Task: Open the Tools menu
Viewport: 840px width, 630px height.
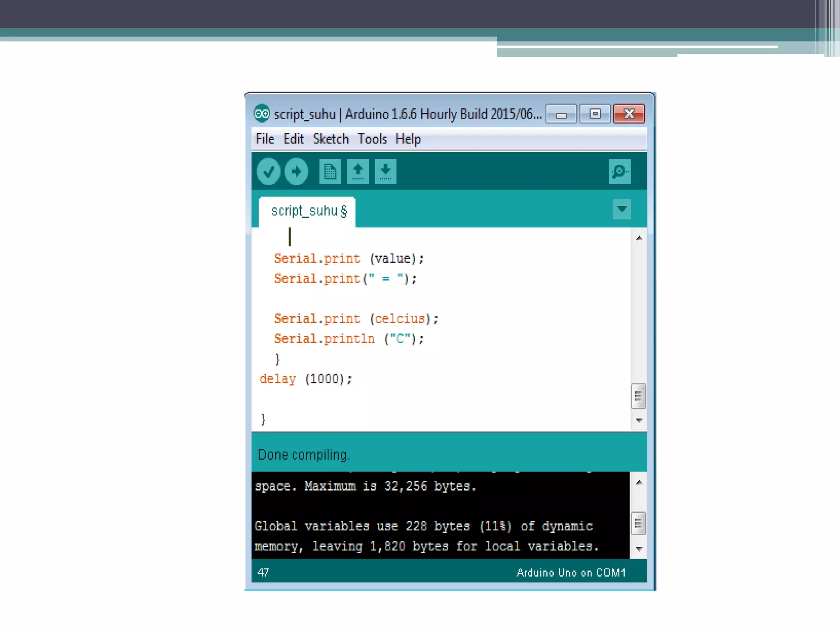Action: [x=372, y=139]
